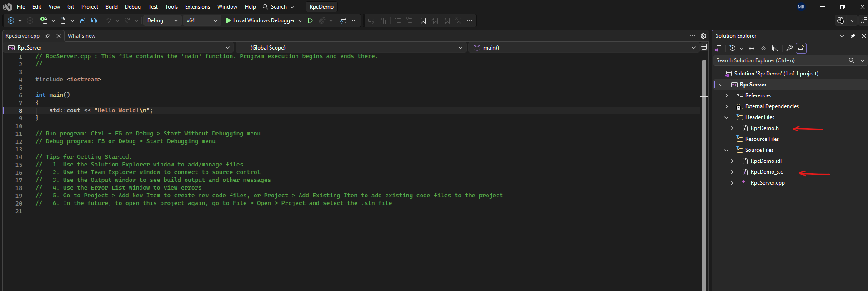Click the Navigate Backward toolbar icon
The width and height of the screenshot is (868, 291).
pyautogui.click(x=11, y=20)
